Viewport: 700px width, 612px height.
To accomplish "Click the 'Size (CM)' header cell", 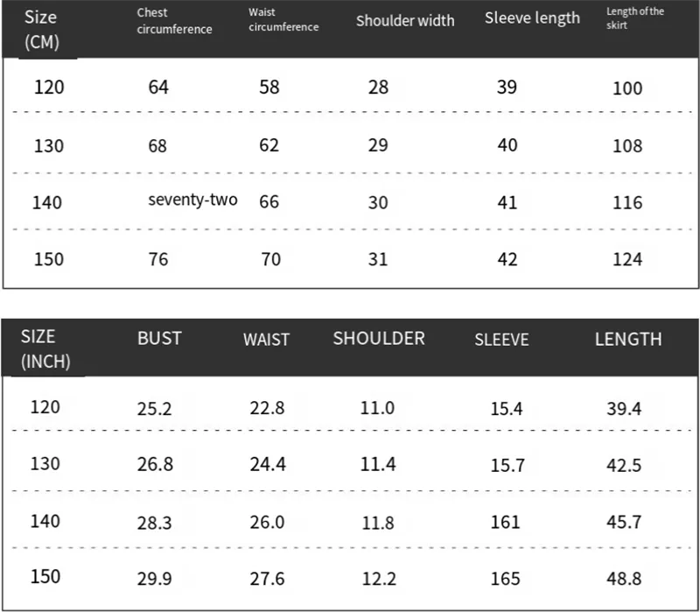I will (x=42, y=30).
